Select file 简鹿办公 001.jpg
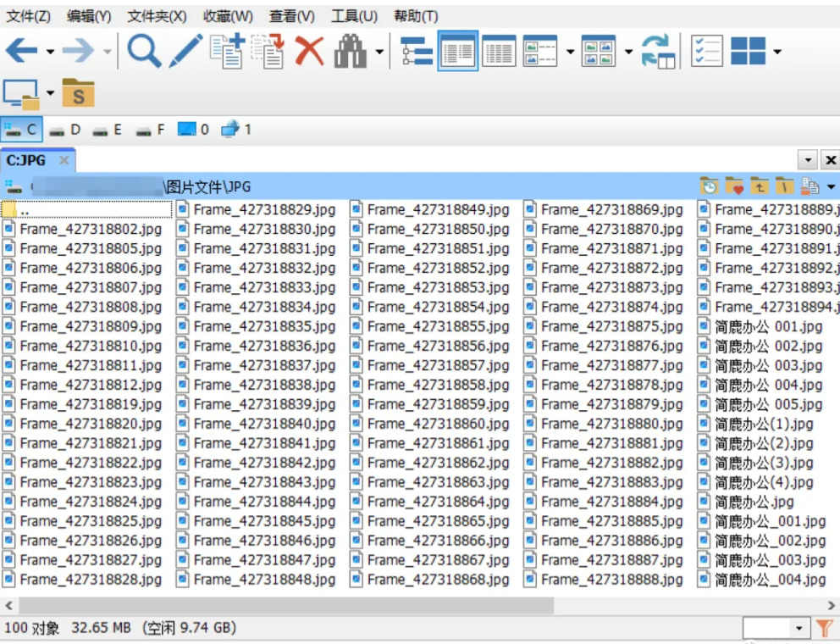The width and height of the screenshot is (840, 644). (767, 326)
